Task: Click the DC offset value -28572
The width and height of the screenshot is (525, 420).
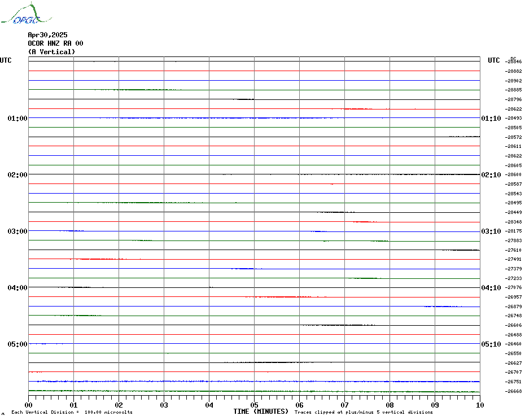Action: coord(513,137)
